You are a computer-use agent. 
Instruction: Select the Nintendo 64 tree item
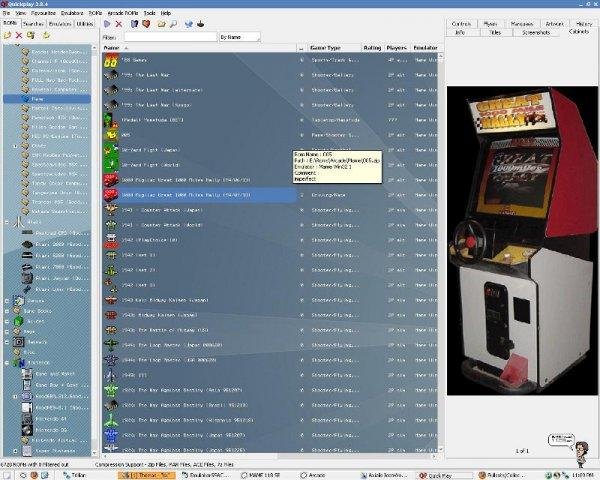(51, 419)
